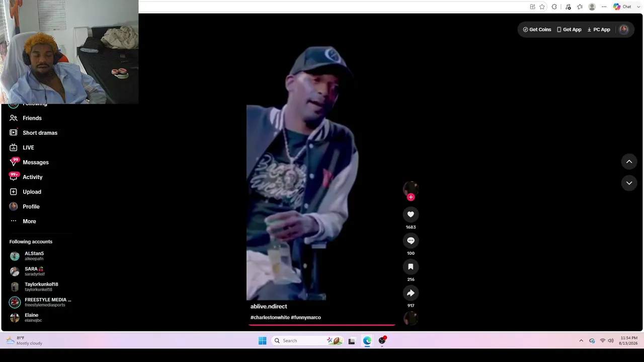Open Activity notifications in the sidebar

(33, 177)
